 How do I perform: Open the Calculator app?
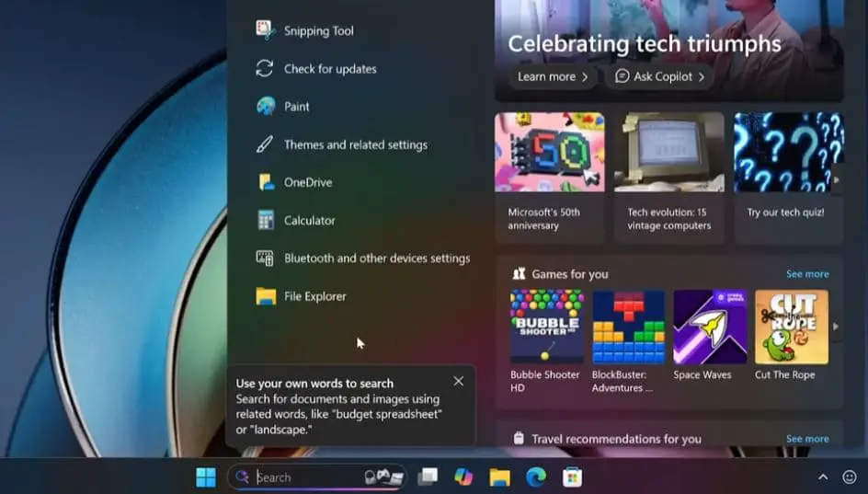tap(309, 221)
